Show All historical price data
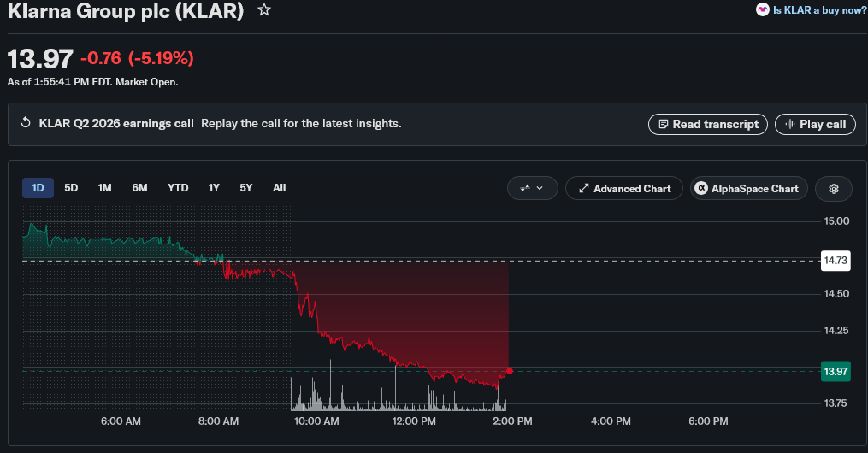Image resolution: width=868 pixels, height=453 pixels. (x=279, y=188)
